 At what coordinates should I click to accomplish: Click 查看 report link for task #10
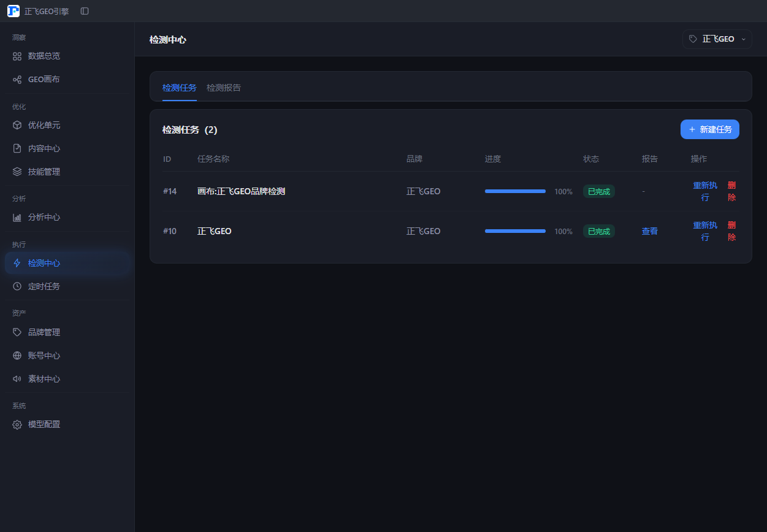point(650,231)
